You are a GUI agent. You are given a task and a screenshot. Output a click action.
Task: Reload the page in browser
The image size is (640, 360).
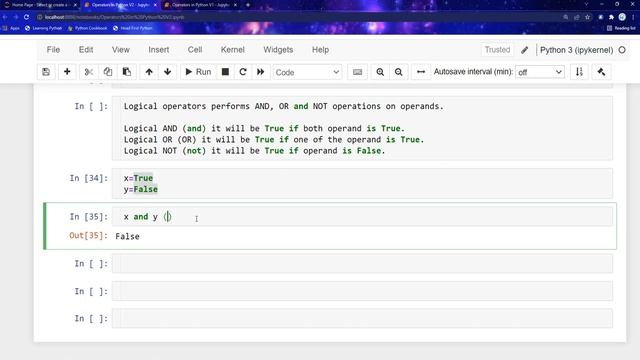(27, 17)
